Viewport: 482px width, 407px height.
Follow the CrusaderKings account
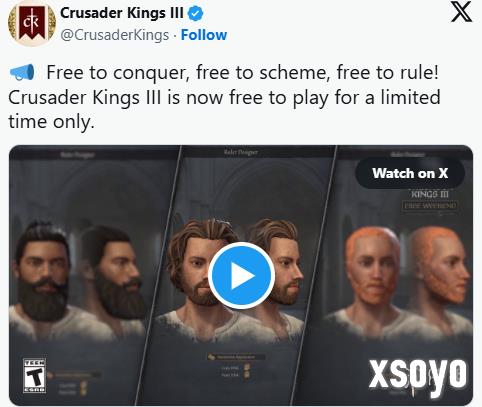(x=204, y=35)
